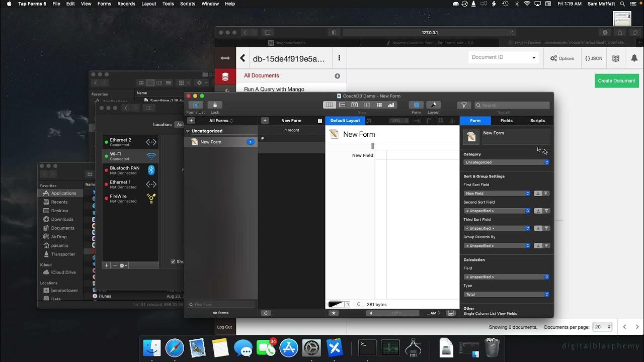Set First Sort Field descending toggle
Image resolution: width=644 pixels, height=362 pixels.
pyautogui.click(x=546, y=194)
